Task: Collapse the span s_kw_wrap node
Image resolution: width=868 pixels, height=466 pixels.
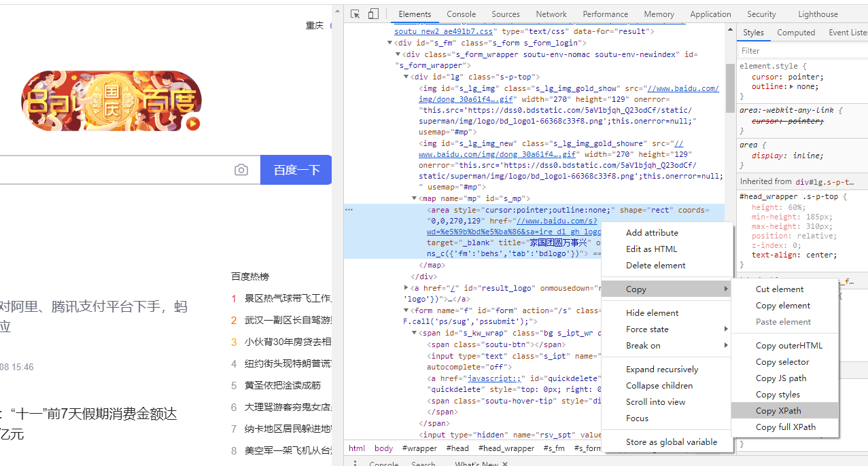Action: pyautogui.click(x=414, y=333)
